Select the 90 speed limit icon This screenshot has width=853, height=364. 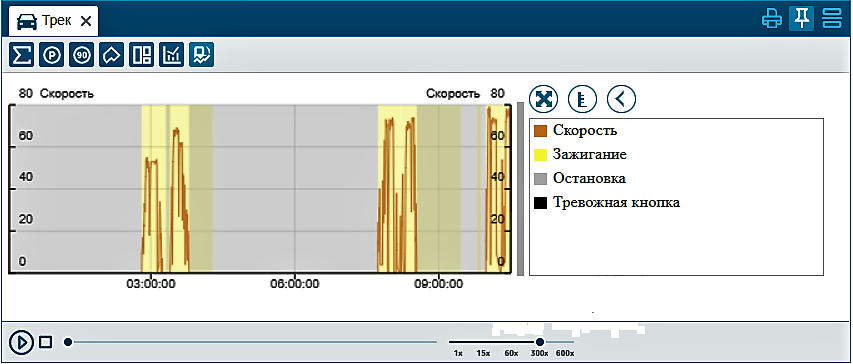click(x=82, y=55)
